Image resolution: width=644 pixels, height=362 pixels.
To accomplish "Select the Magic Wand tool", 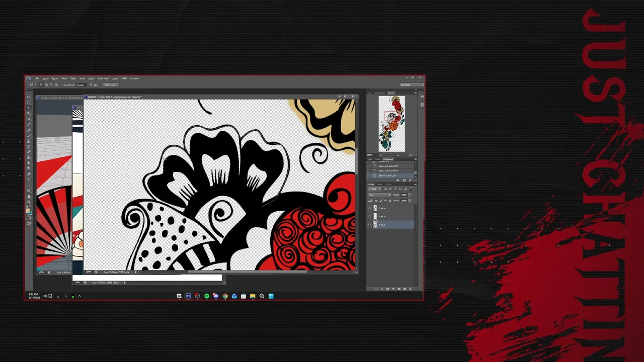I will (x=29, y=113).
